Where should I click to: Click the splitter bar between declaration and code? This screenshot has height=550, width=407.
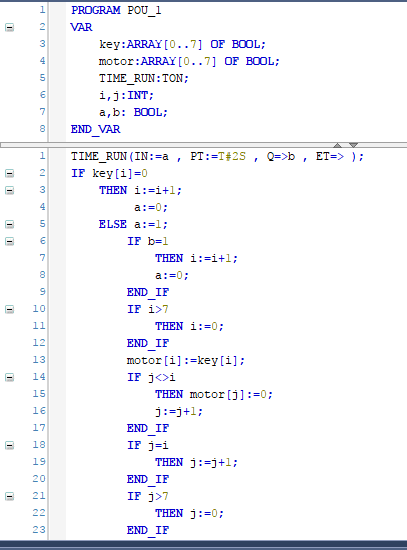[204, 145]
